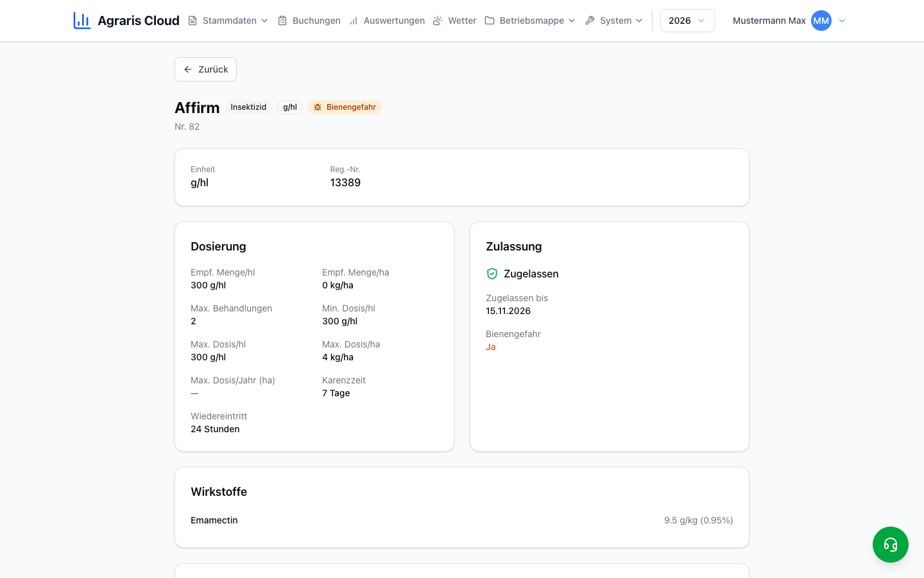Click the Emamectin ingredient row
Image resolution: width=924 pixels, height=578 pixels.
(x=462, y=520)
